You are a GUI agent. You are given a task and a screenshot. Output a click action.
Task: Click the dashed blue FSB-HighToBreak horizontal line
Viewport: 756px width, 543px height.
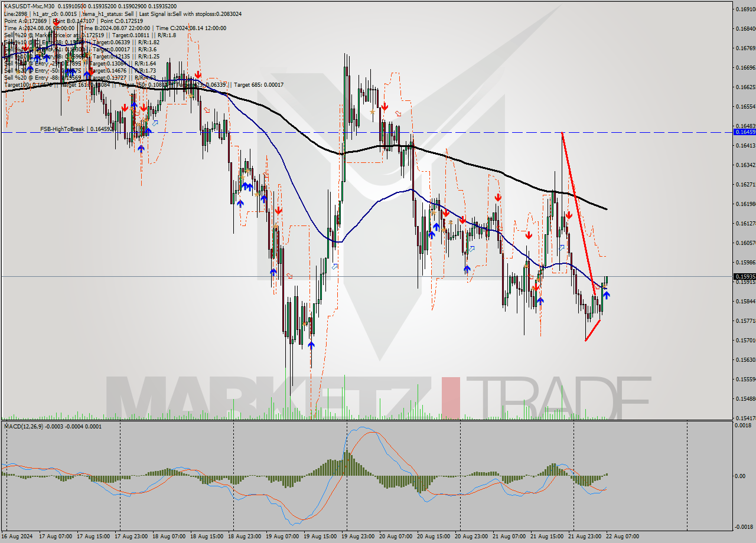(x=366, y=132)
